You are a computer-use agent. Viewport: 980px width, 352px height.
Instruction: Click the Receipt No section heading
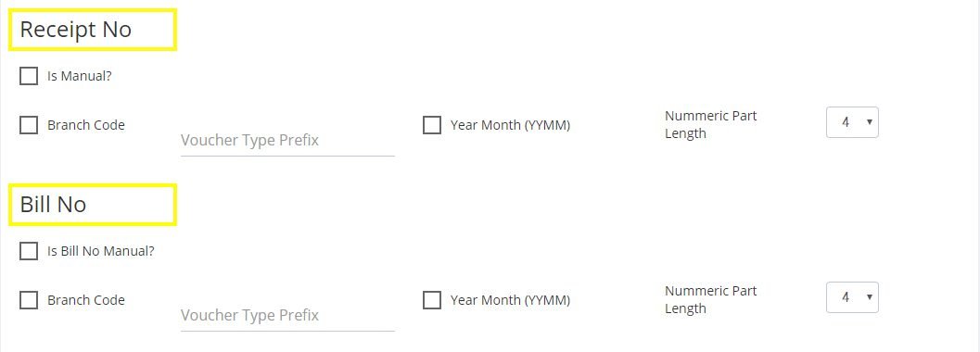tap(76, 30)
